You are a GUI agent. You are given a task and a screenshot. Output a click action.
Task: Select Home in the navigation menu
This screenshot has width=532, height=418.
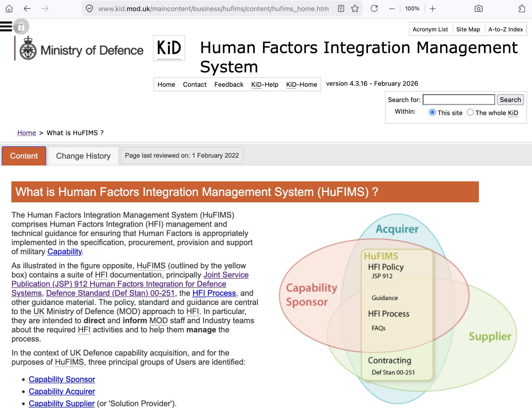pyautogui.click(x=166, y=85)
